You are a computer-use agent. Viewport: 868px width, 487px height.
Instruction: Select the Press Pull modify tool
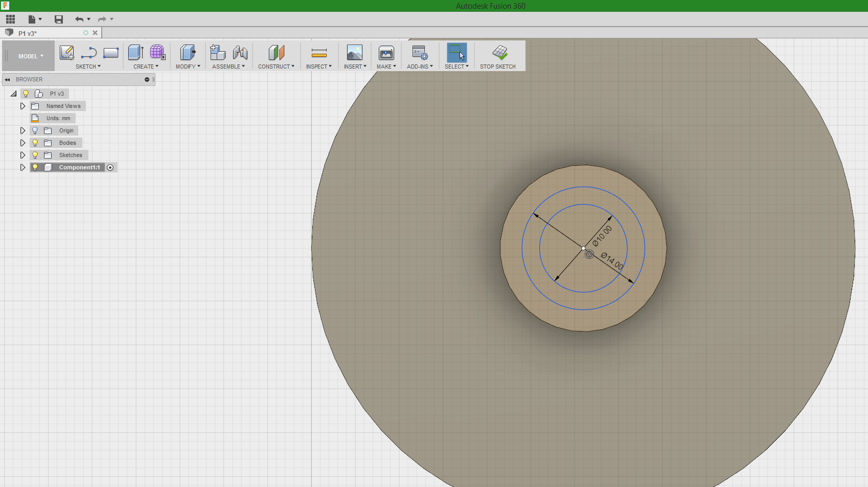click(x=188, y=52)
